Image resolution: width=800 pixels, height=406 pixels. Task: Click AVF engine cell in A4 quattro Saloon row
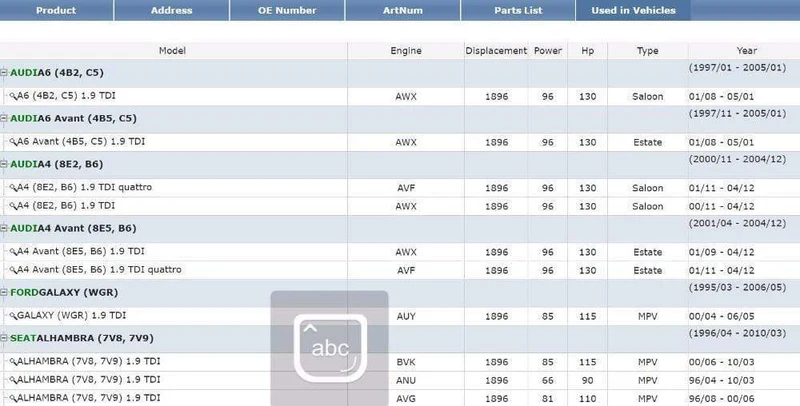(x=406, y=188)
